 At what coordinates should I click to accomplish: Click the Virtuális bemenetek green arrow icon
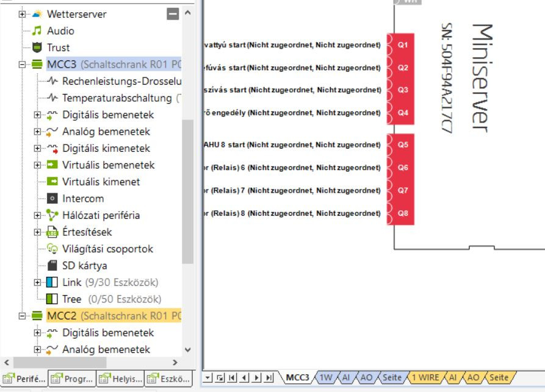52,165
